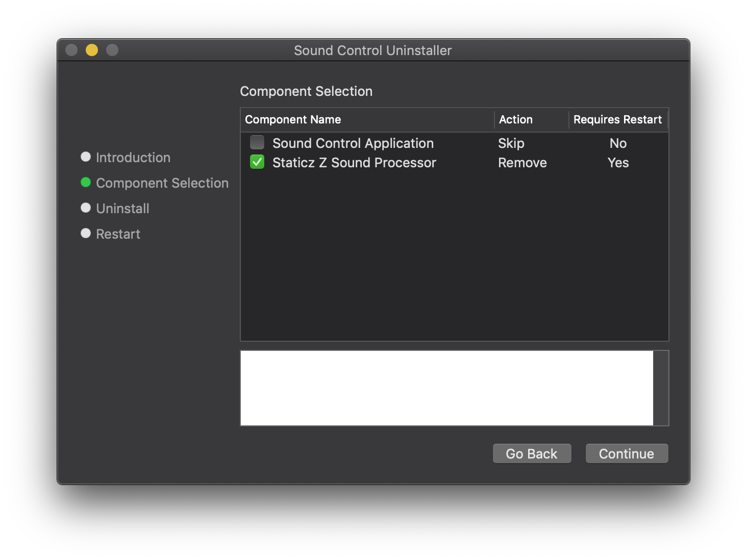Check the Sound Control Application checkbox
This screenshot has width=747, height=560.
click(x=257, y=142)
